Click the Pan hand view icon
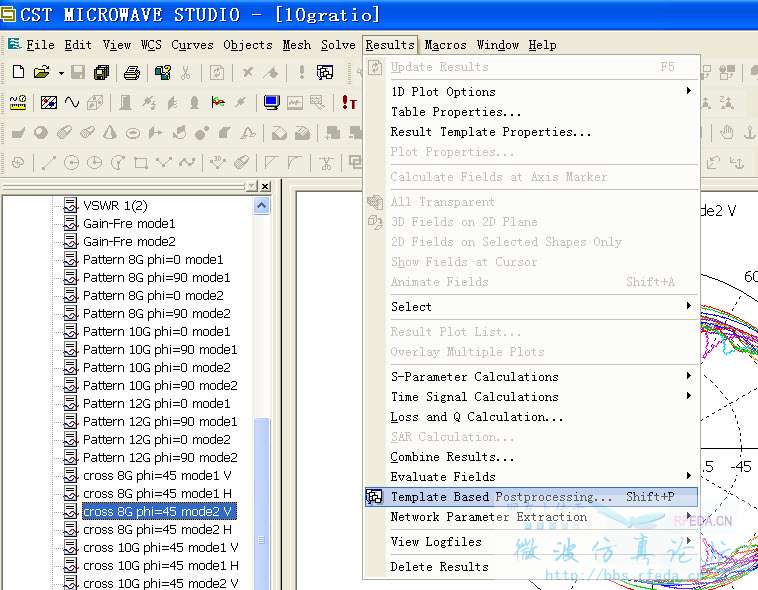Viewport: 758px width, 590px height. pos(727,132)
